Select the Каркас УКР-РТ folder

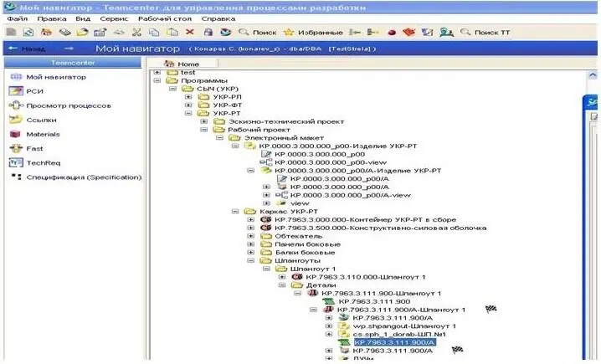(x=289, y=212)
